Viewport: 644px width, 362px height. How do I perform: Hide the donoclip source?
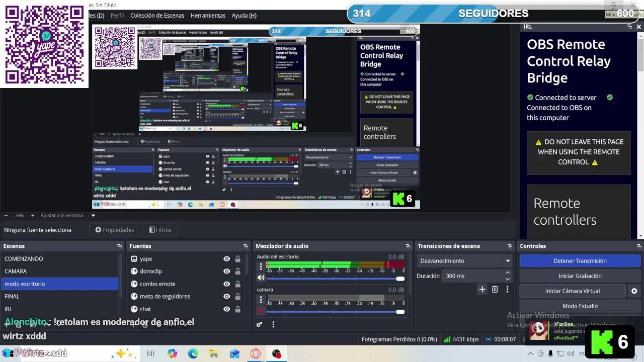(x=226, y=271)
